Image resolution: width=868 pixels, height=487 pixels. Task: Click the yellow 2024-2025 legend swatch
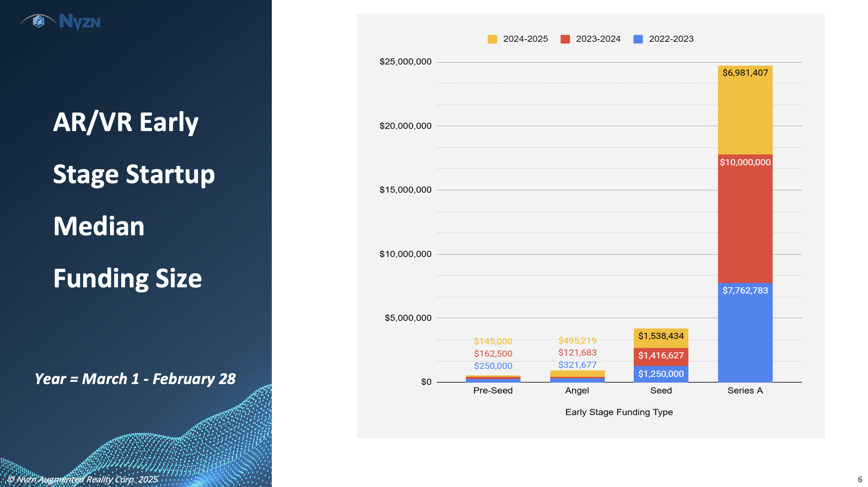point(492,39)
